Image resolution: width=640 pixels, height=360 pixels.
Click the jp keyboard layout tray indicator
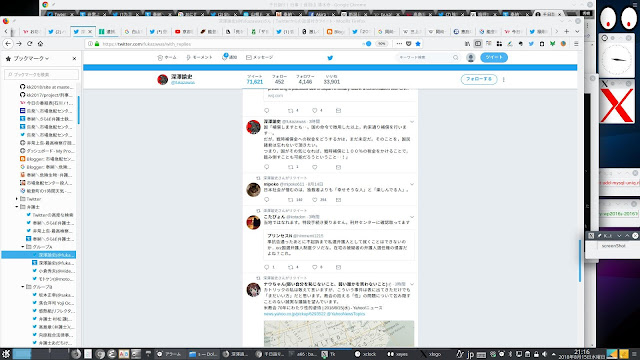pyautogui.click(x=470, y=354)
